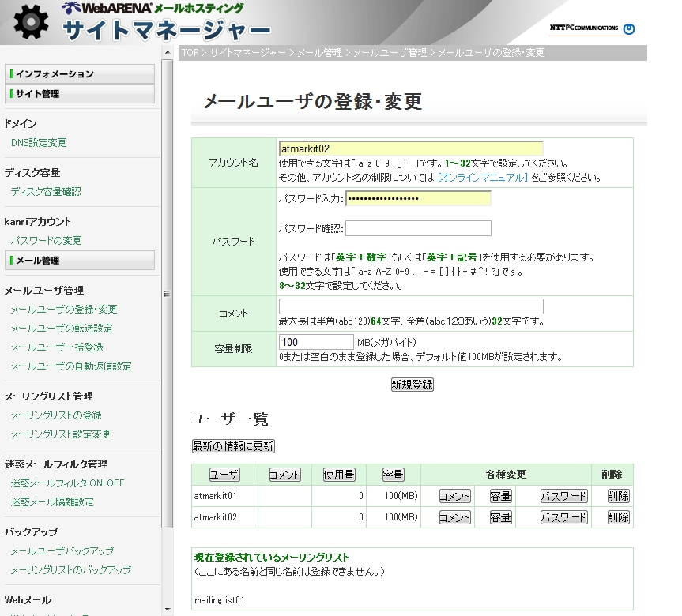Click the オンラインマニュアル link
The width and height of the screenshot is (682, 616).
tap(482, 178)
